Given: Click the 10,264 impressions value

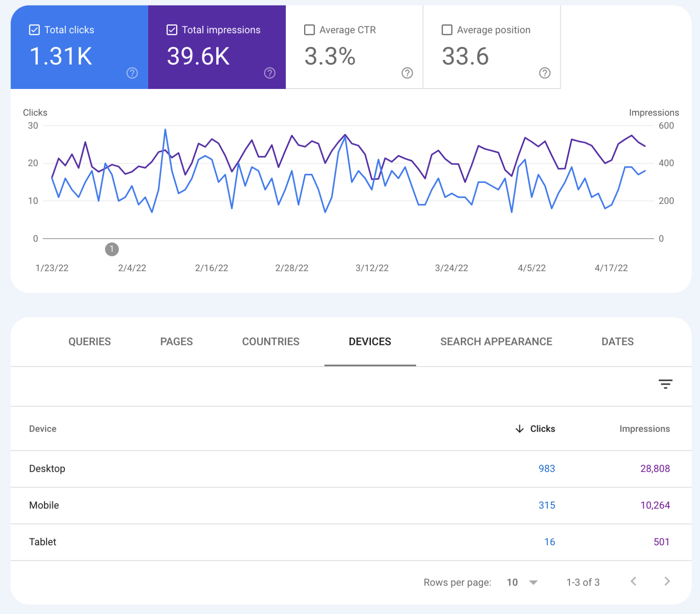Looking at the screenshot, I should [x=655, y=505].
